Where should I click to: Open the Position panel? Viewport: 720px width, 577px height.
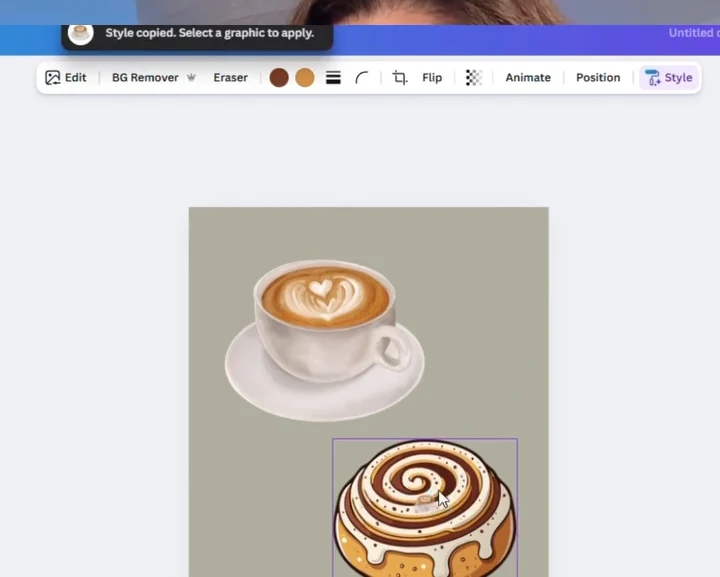pyautogui.click(x=598, y=78)
